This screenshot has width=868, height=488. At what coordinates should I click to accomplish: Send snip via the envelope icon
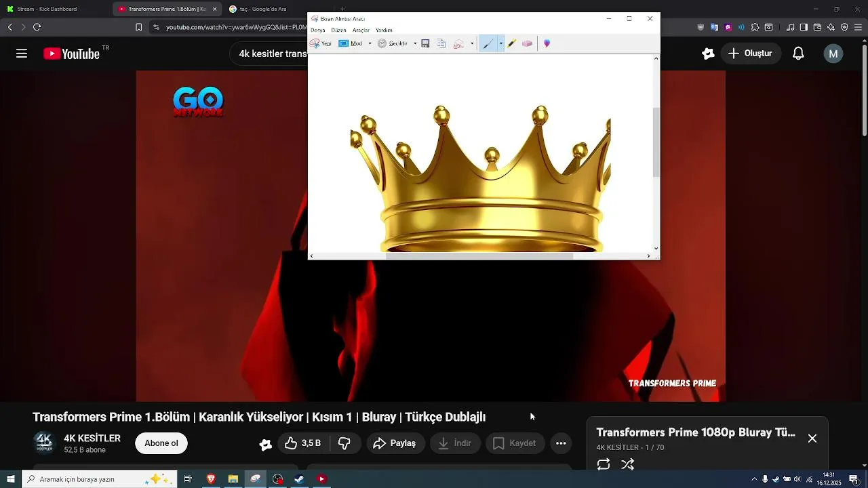coord(459,43)
